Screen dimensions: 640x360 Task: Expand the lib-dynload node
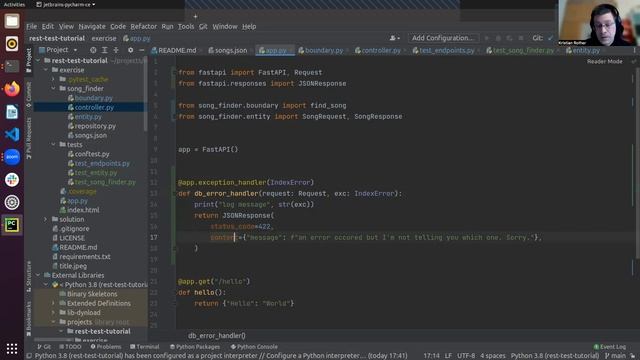click(x=53, y=313)
